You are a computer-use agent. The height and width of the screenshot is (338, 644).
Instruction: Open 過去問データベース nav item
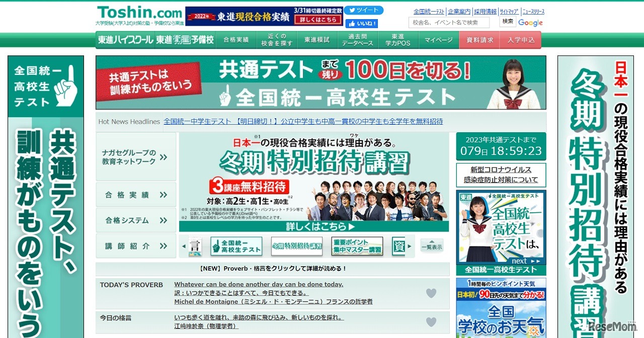click(x=358, y=40)
